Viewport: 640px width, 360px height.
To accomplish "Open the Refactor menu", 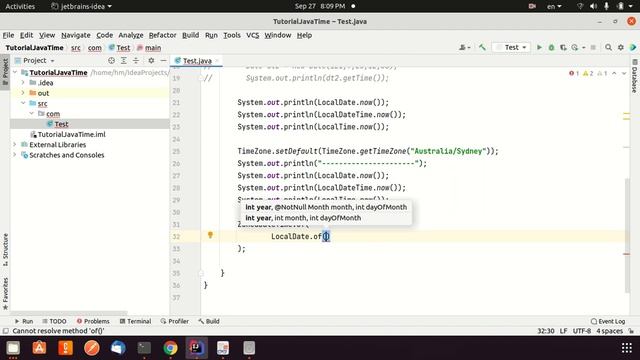I will pyautogui.click(x=162, y=35).
